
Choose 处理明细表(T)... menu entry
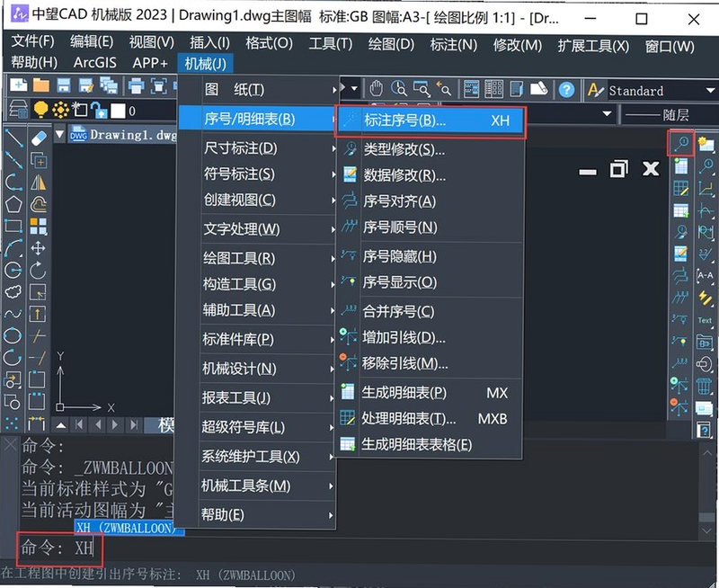[430, 419]
